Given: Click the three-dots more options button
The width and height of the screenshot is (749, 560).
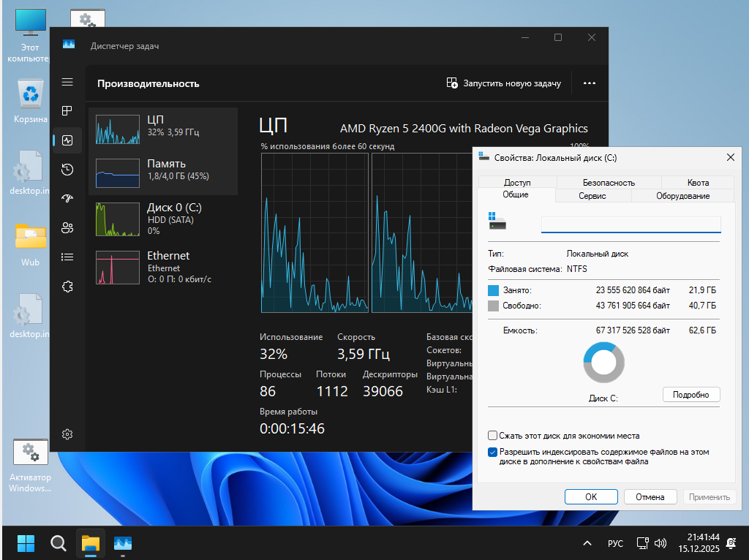Looking at the screenshot, I should [x=590, y=83].
